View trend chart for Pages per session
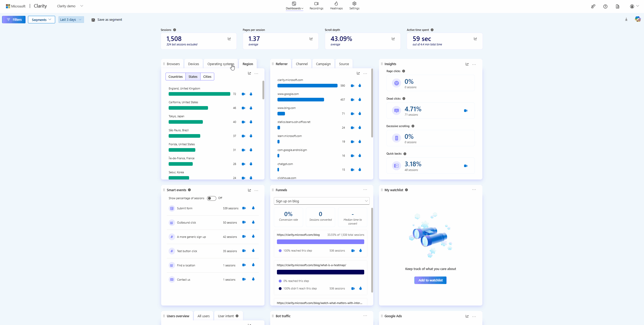The height and width of the screenshot is (325, 644). tap(311, 39)
